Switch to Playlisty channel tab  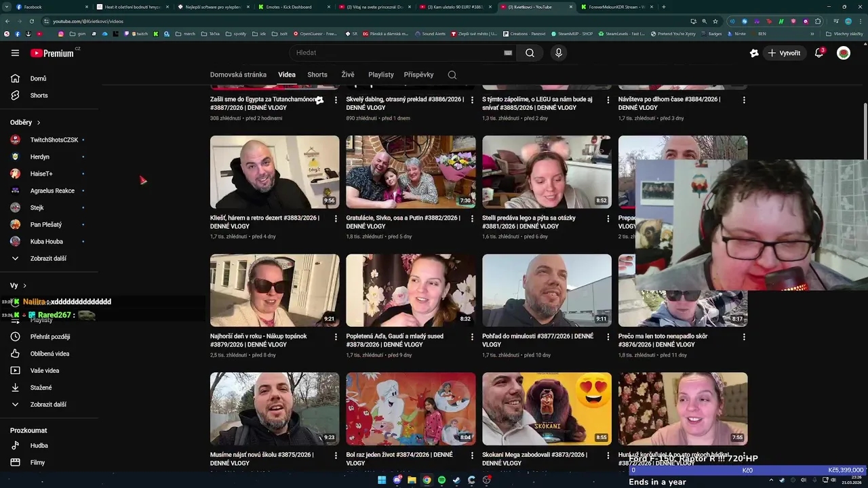[x=381, y=75]
